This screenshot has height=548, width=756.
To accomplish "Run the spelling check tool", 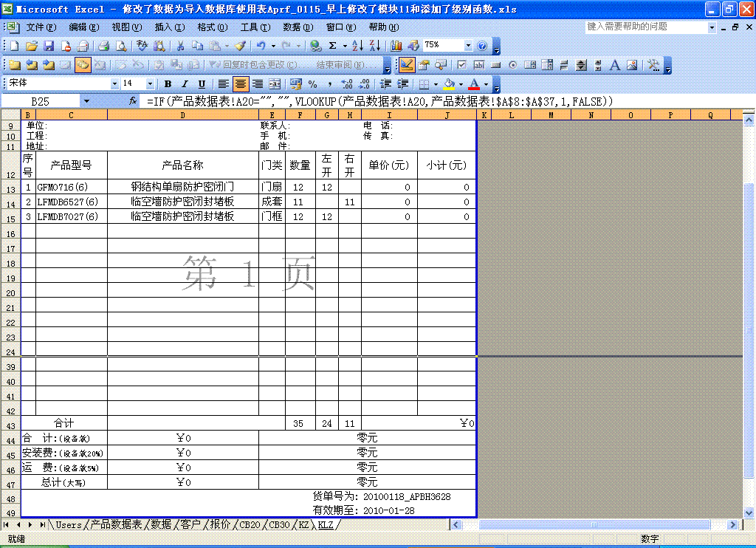I will [x=142, y=46].
